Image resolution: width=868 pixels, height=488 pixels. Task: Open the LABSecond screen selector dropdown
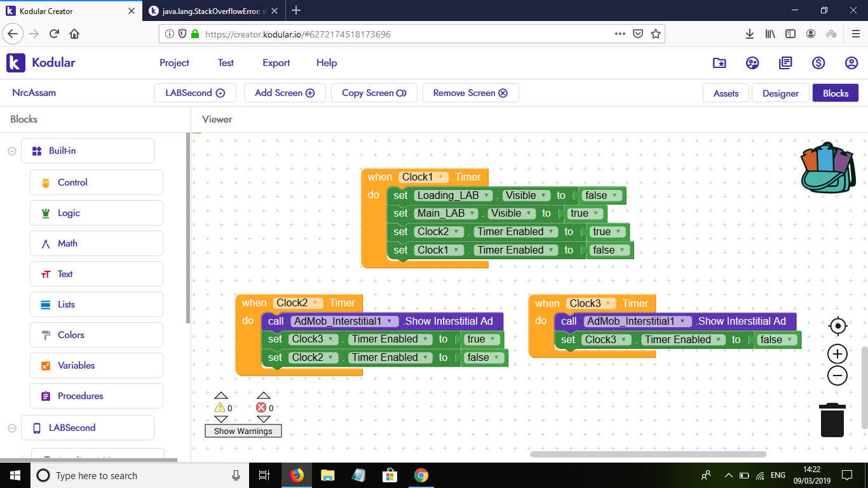pos(195,93)
